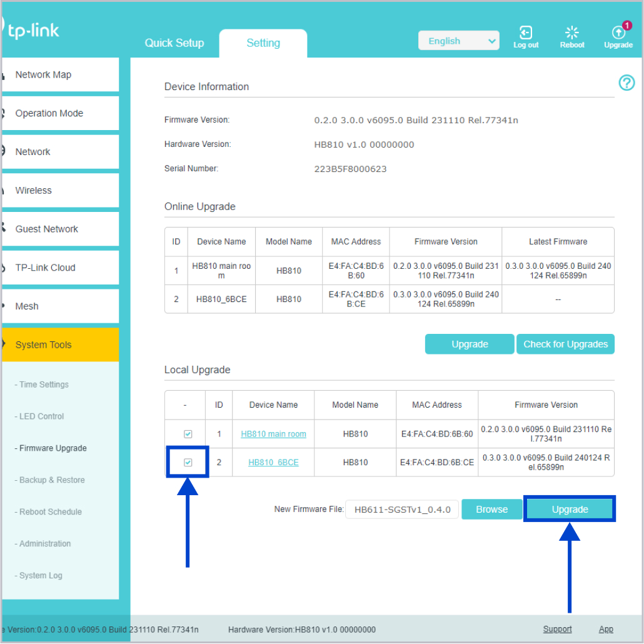Image resolution: width=644 pixels, height=644 pixels.
Task: Select the Device Information firmware version value
Action: (416, 120)
